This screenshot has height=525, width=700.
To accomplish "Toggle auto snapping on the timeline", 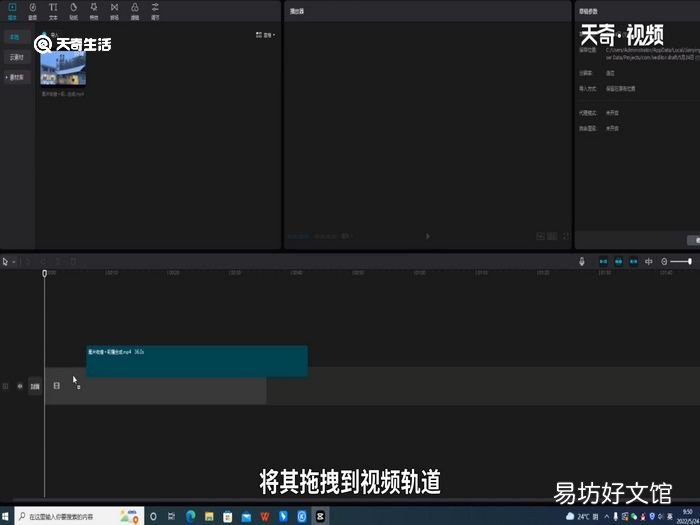I will (x=618, y=262).
